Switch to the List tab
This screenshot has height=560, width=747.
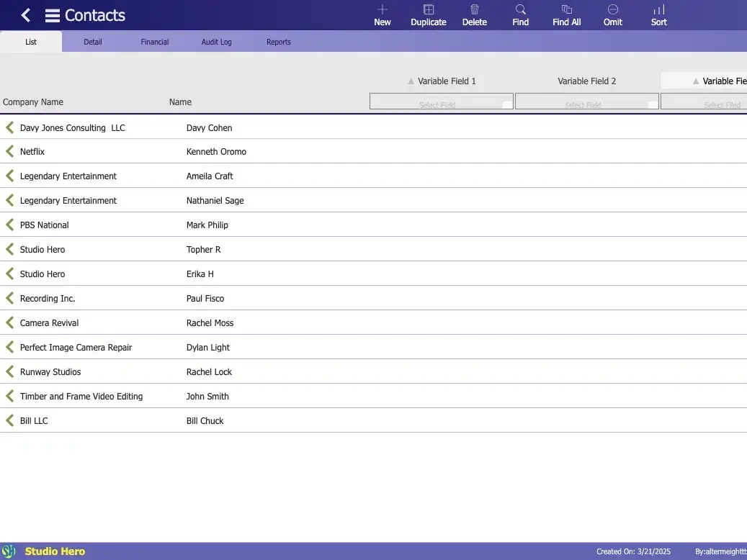31,42
